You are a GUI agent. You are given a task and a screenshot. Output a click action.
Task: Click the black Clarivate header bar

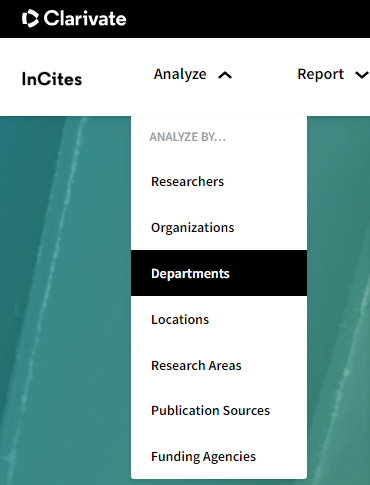[x=185, y=19]
